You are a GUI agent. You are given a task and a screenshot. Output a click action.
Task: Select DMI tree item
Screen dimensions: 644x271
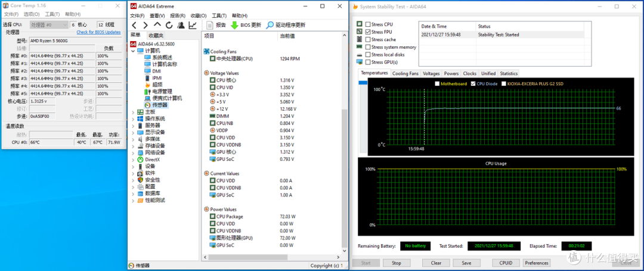[153, 71]
